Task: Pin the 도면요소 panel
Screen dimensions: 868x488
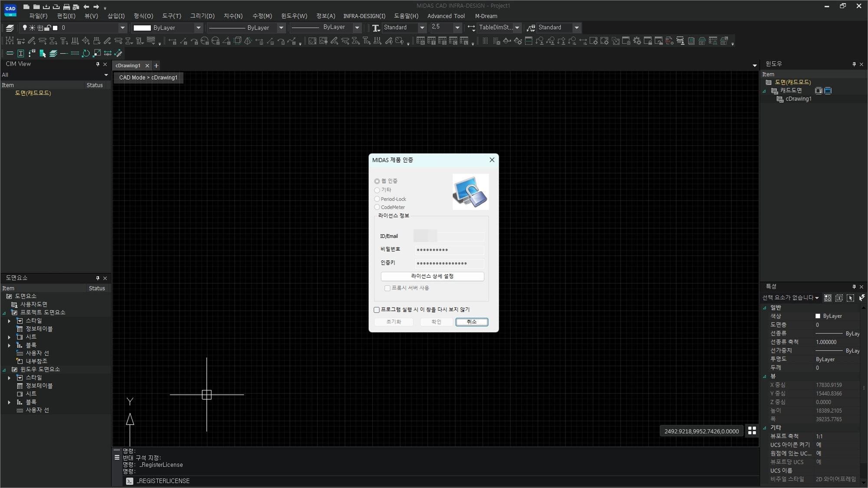Action: 98,278
